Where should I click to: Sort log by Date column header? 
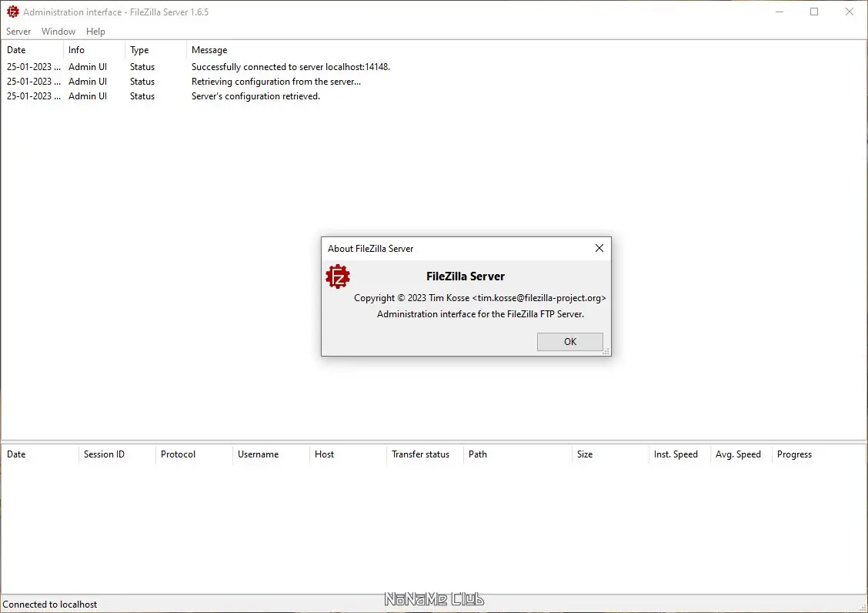(32, 50)
